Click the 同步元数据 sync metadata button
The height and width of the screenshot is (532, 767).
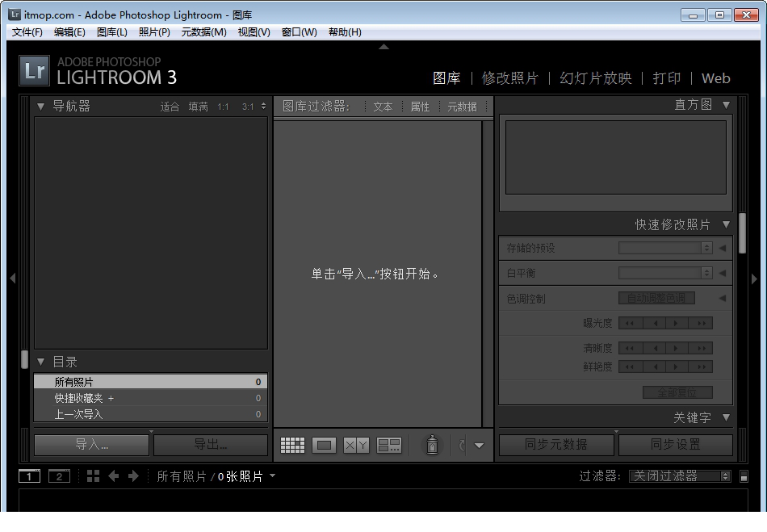(556, 445)
